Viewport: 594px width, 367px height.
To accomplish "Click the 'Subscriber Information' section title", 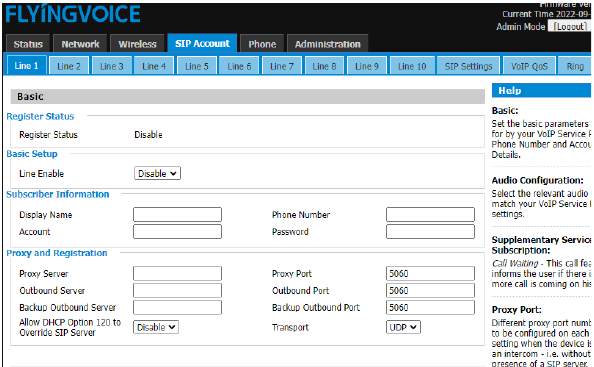I will [x=58, y=194].
